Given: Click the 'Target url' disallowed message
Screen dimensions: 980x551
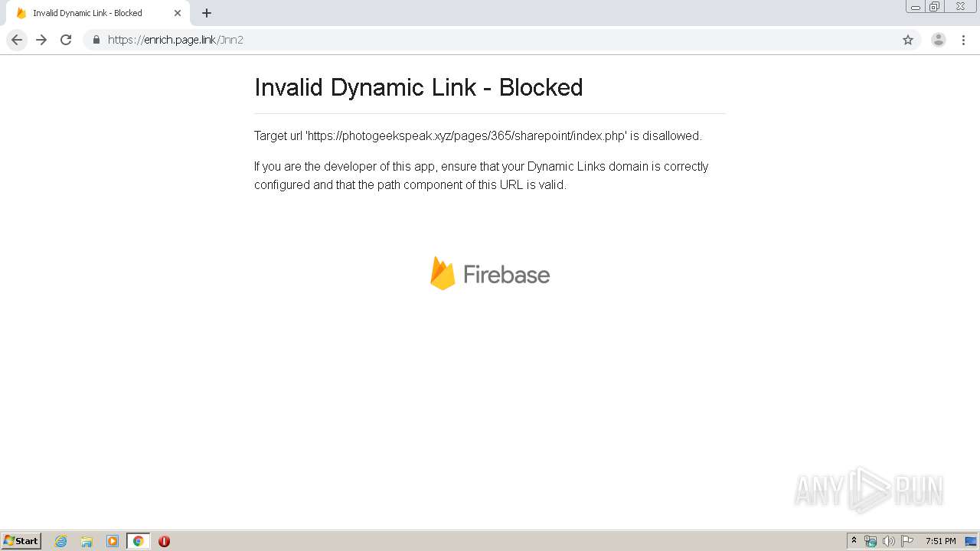Looking at the screenshot, I should pyautogui.click(x=478, y=135).
